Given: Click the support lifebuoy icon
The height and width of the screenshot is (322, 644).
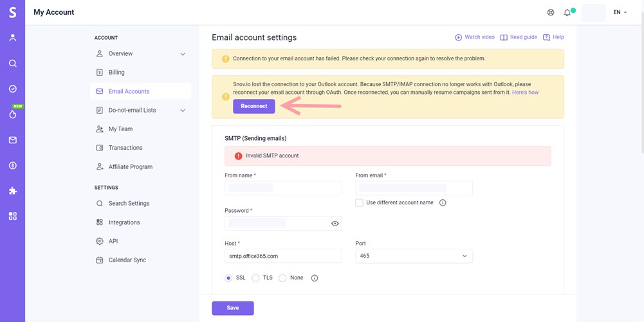Looking at the screenshot, I should [x=551, y=12].
